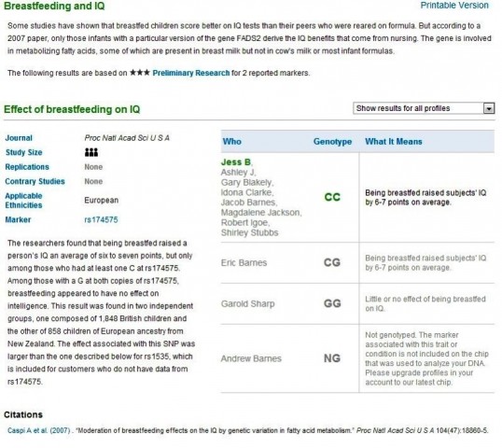The width and height of the screenshot is (502, 448).
Task: Click the Journal label
Action: coord(19,138)
